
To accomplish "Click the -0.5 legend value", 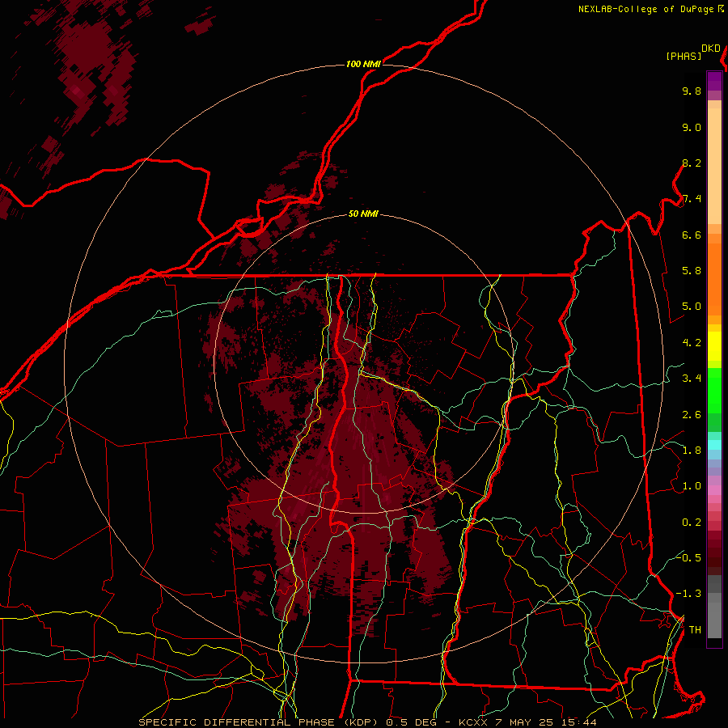I will pos(688,557).
